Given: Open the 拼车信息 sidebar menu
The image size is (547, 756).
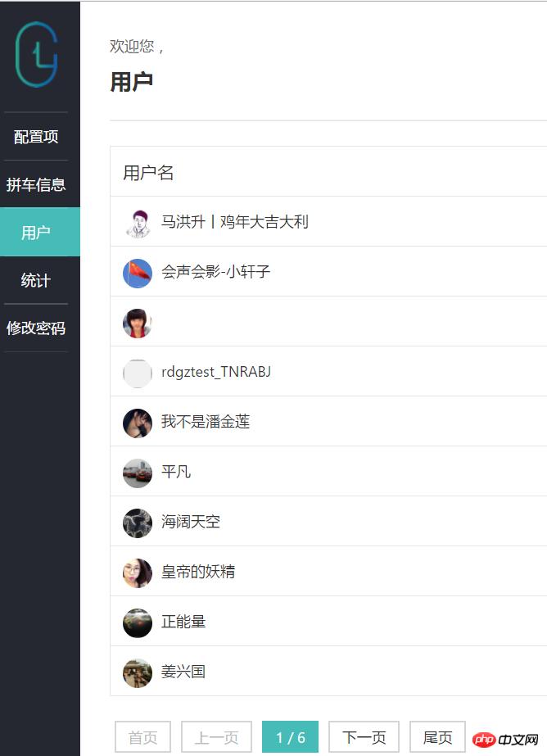Looking at the screenshot, I should pos(36,184).
